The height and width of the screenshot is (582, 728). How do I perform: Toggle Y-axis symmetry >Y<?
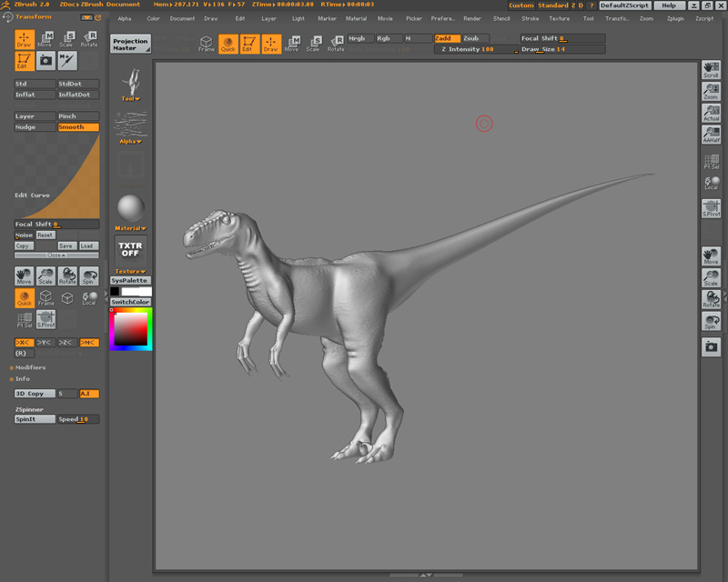(x=45, y=343)
